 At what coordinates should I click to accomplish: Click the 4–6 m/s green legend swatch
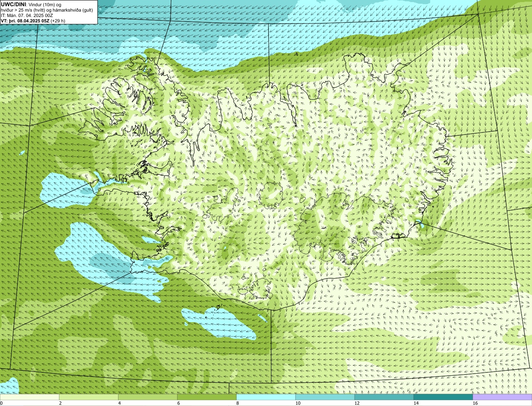pos(148,397)
